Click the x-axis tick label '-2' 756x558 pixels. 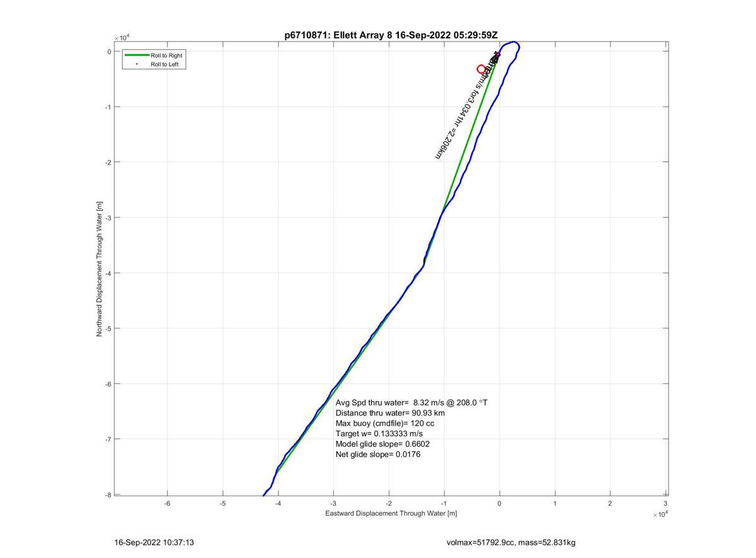pyautogui.click(x=389, y=503)
